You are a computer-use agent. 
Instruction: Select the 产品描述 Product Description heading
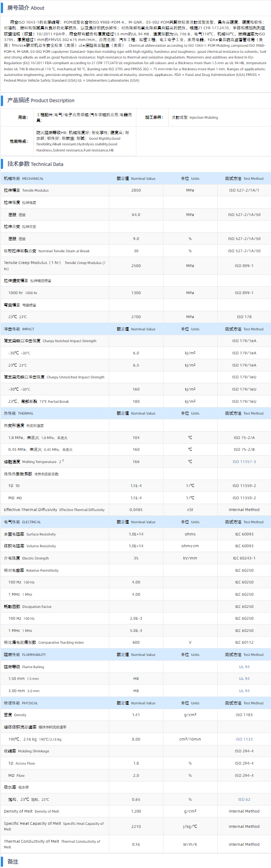click(x=41, y=100)
